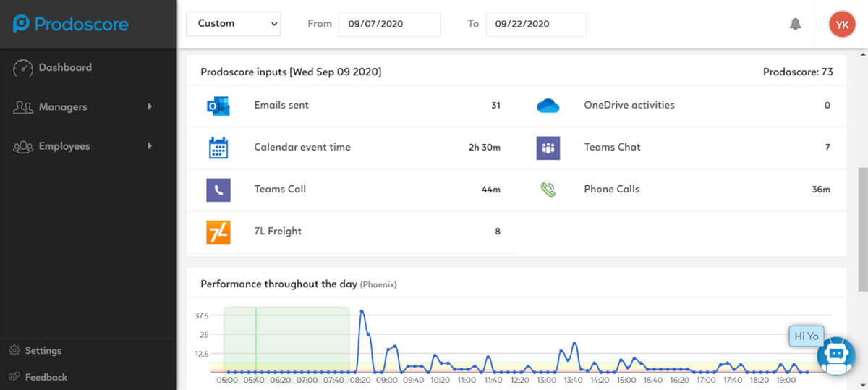868x390 pixels.
Task: Click the green vertical marker at 05:40
Action: tap(255, 339)
